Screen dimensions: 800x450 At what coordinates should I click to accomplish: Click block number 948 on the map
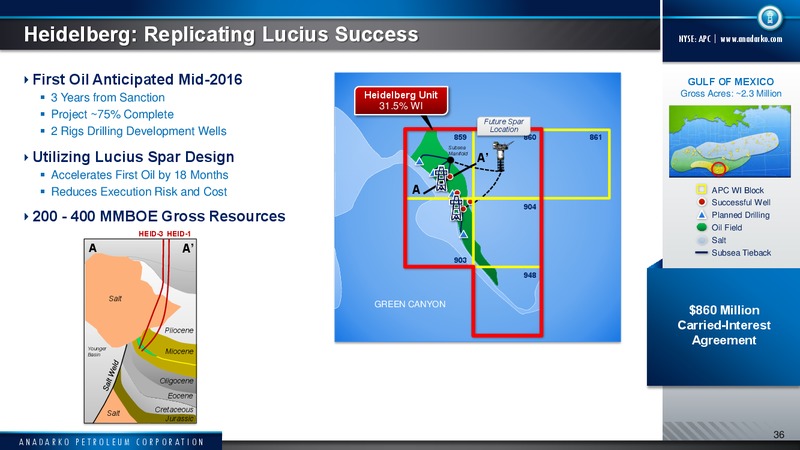(530, 275)
